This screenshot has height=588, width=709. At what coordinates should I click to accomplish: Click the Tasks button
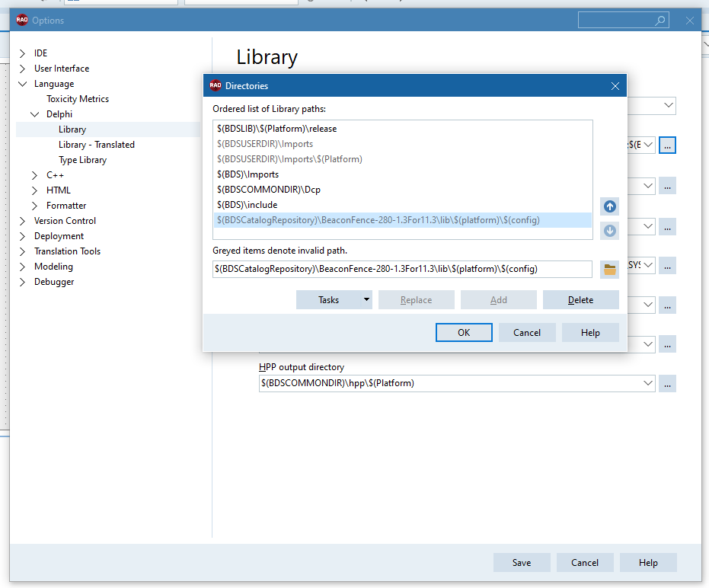point(328,300)
